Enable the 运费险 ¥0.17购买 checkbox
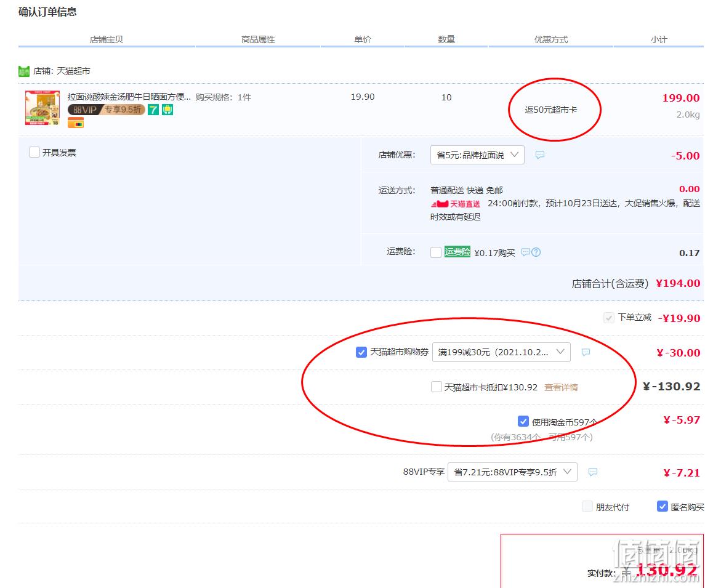 pyautogui.click(x=436, y=252)
